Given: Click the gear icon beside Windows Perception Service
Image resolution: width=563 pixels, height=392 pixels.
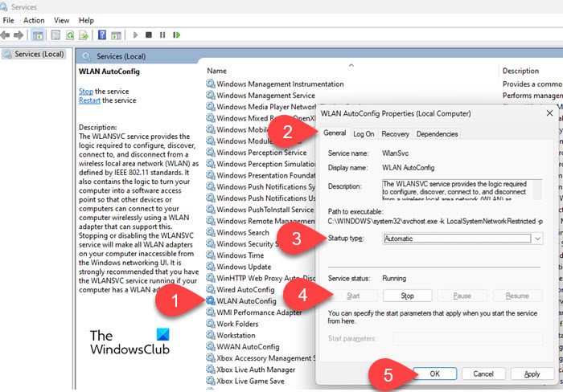Looking at the screenshot, I should (211, 153).
